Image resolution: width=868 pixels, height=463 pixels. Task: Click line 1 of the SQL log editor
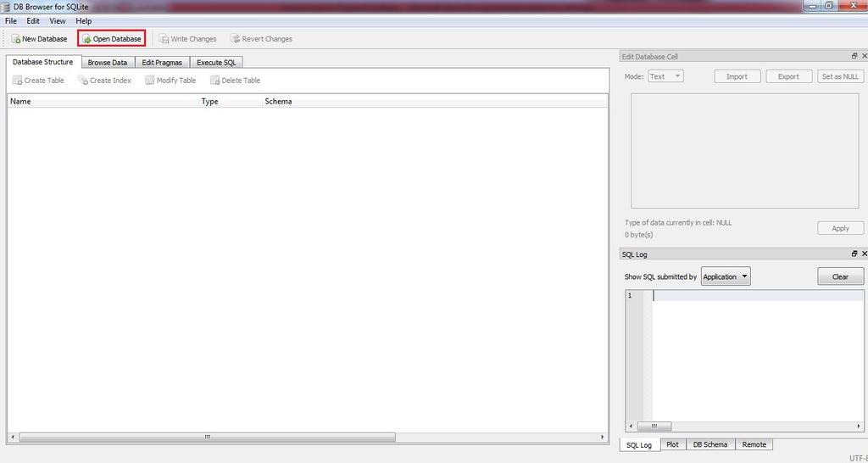(757, 296)
